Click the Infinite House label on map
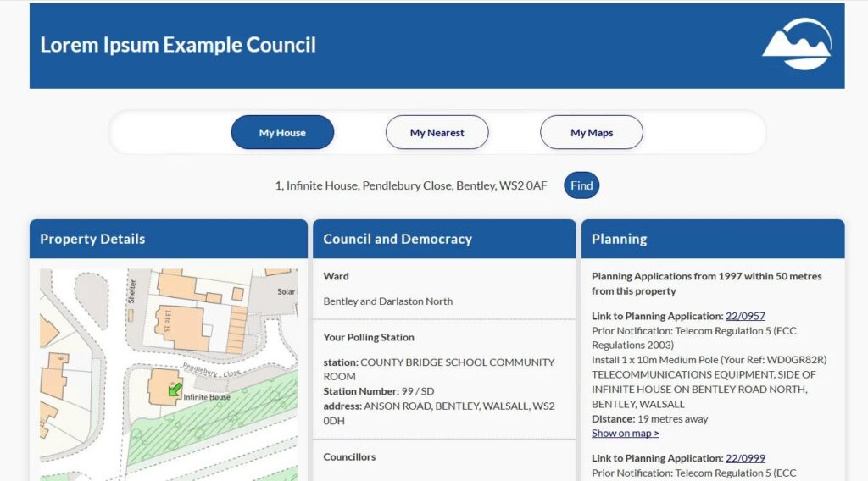 click(x=207, y=397)
